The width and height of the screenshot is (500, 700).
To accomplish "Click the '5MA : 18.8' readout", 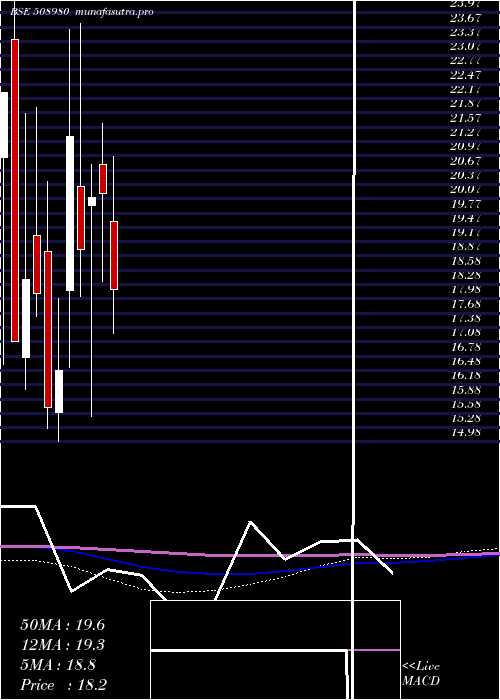I will 58,665.
